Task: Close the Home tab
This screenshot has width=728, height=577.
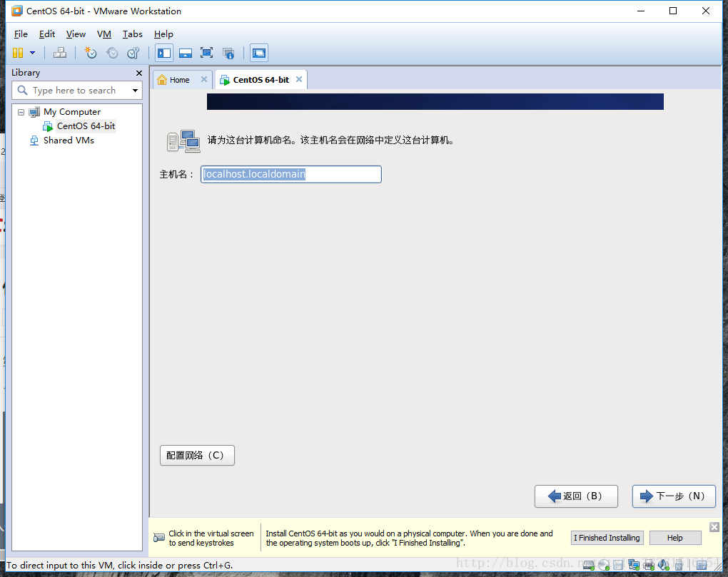Action: 204,79
